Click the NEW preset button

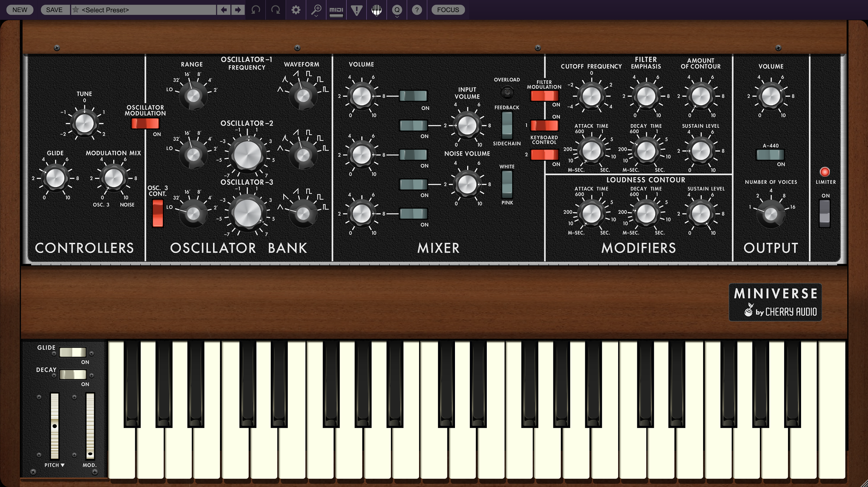coord(20,10)
